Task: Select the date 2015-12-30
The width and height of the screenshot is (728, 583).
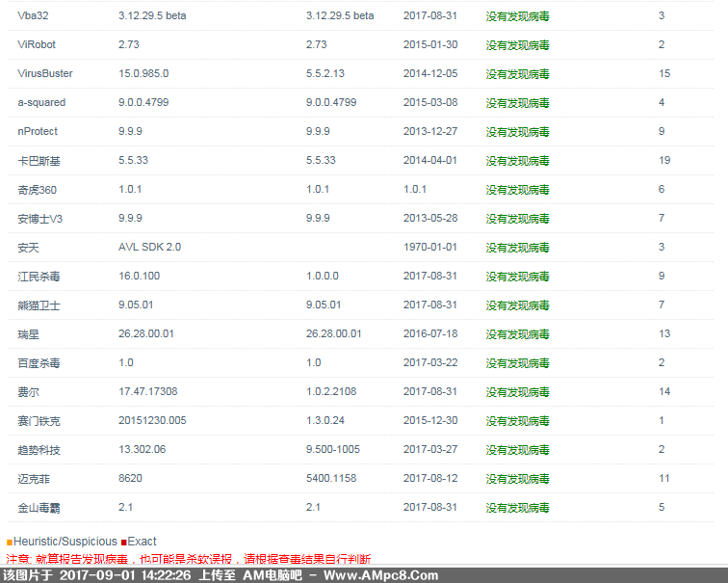Action: [x=430, y=420]
